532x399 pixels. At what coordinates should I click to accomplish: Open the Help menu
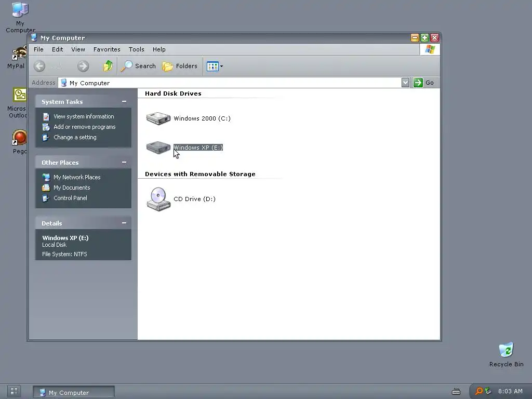coord(159,49)
